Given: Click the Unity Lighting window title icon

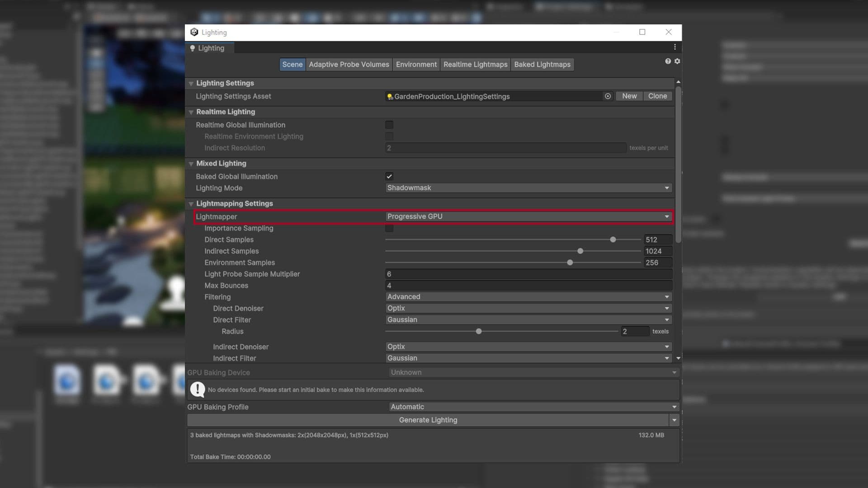Looking at the screenshot, I should [x=194, y=32].
